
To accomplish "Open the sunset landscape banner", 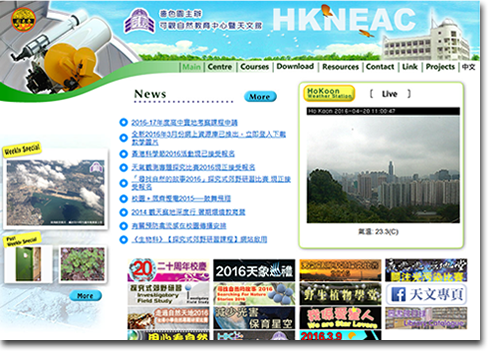I will tap(340, 270).
